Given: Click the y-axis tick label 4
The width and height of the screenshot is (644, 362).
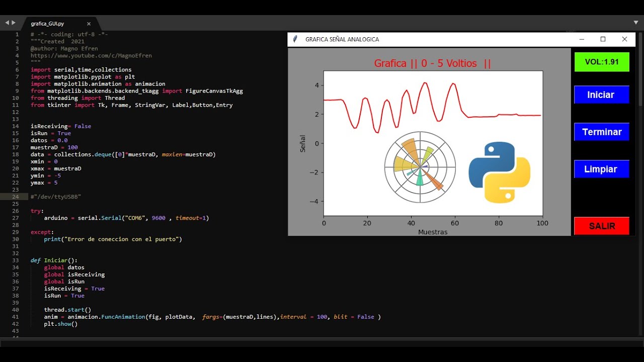Looking at the screenshot, I should (x=317, y=85).
